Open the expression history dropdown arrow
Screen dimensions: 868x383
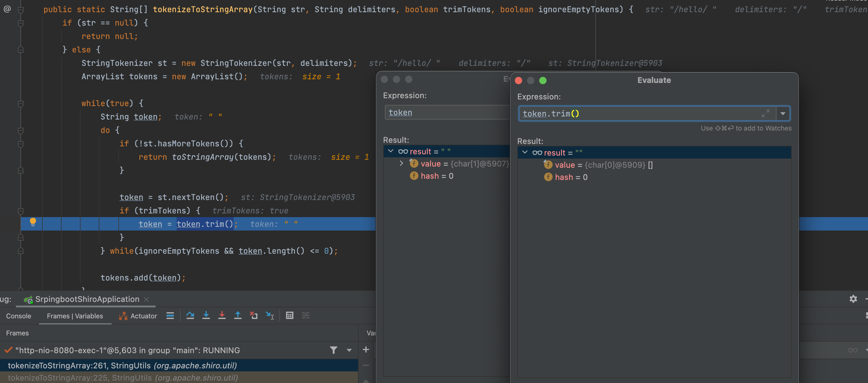click(783, 113)
